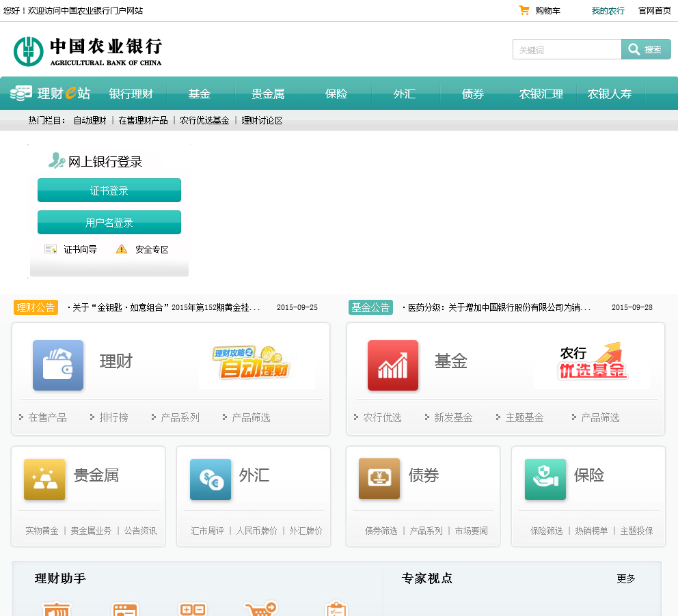The width and height of the screenshot is (678, 616).
Task: Focus the keyword search field
Action: point(567,49)
